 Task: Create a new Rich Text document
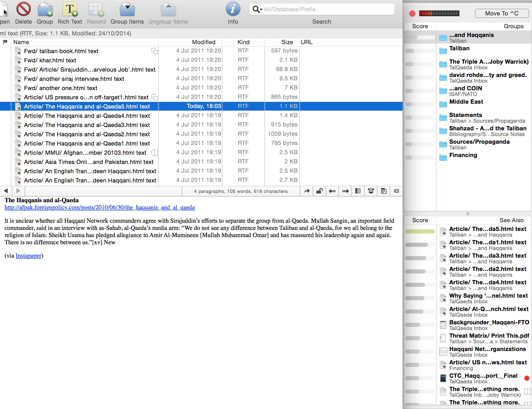(70, 10)
